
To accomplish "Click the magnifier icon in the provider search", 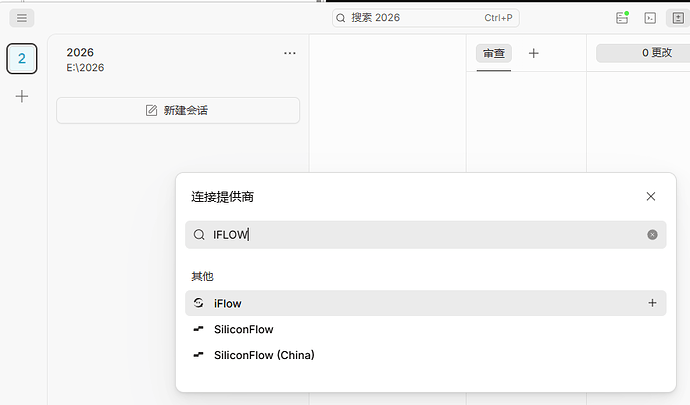I will pyautogui.click(x=199, y=235).
